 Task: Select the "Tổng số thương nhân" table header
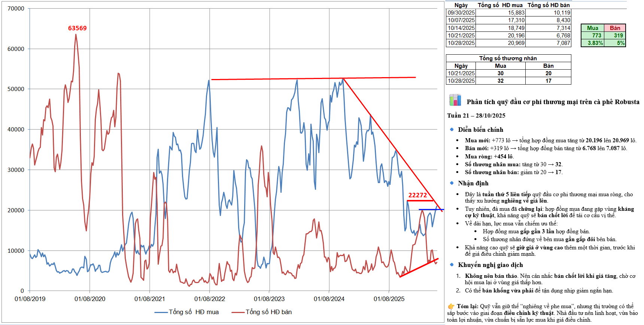(x=508, y=58)
